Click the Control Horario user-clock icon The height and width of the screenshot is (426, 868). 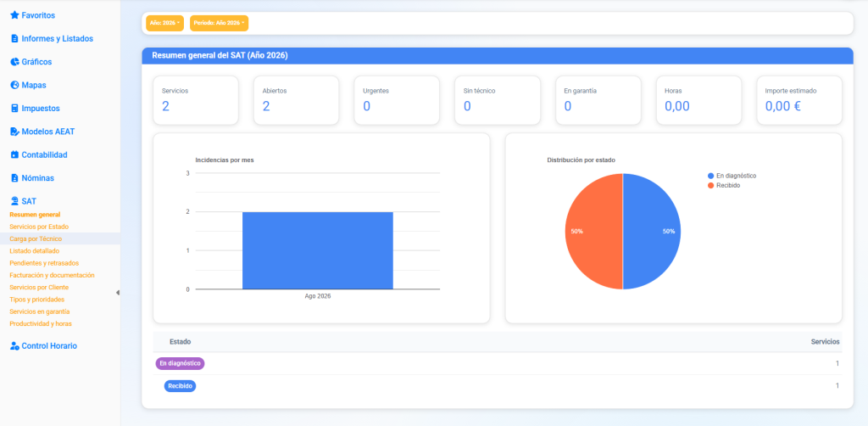pos(15,346)
